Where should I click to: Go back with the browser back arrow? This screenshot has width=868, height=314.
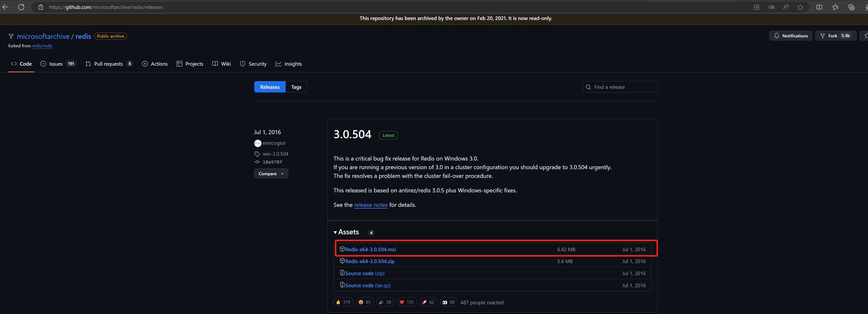pyautogui.click(x=5, y=7)
